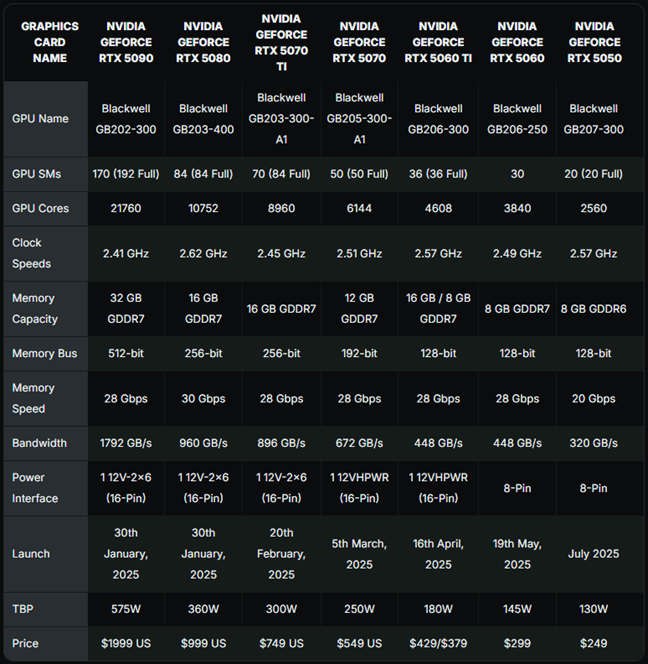The image size is (648, 664).
Task: Click the Memory Bus row label
Action: tap(46, 354)
